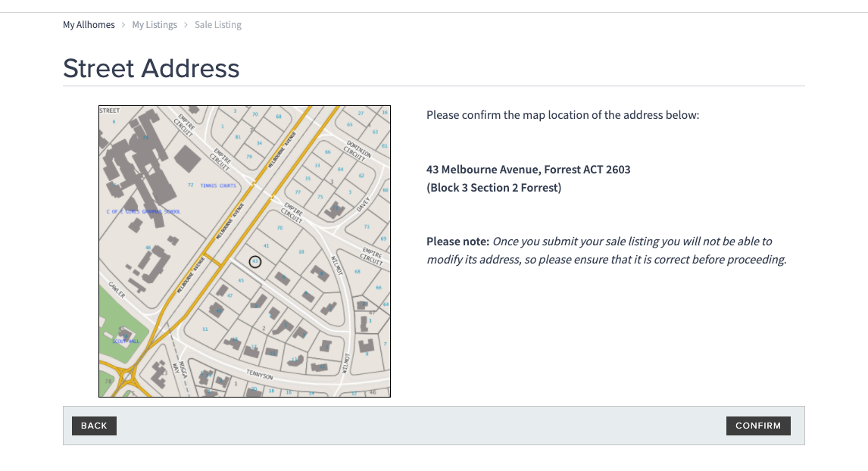Image resolution: width=868 pixels, height=471 pixels.
Task: Confirm the street address
Action: (758, 426)
